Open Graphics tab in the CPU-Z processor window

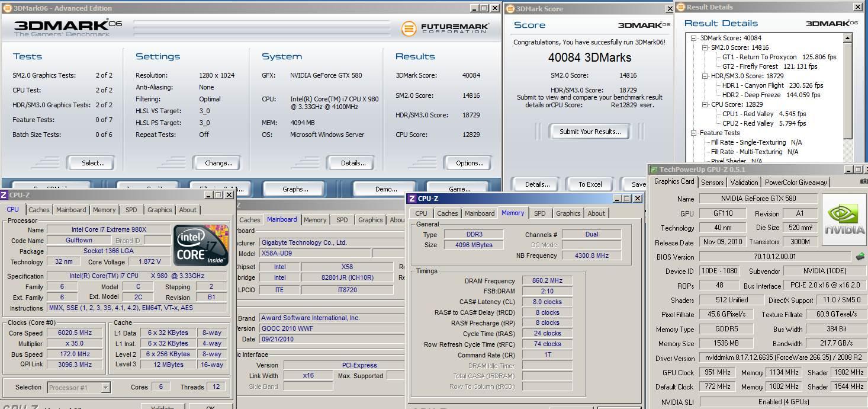point(160,210)
